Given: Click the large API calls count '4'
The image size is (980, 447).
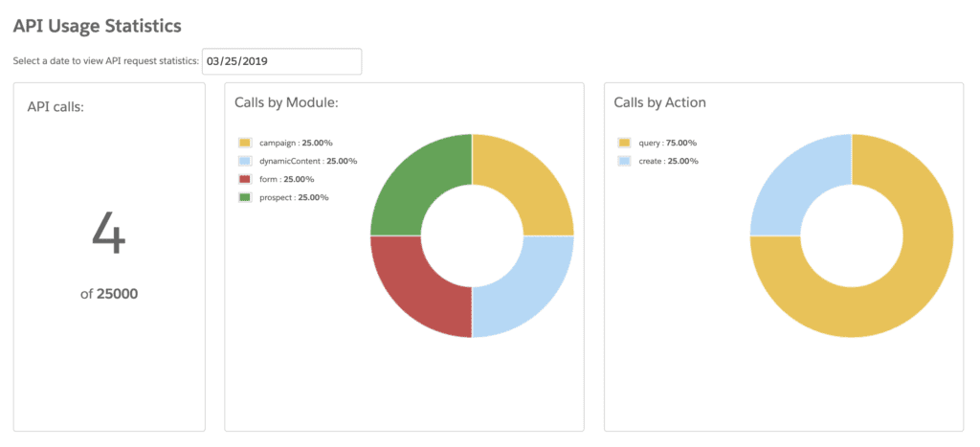Looking at the screenshot, I should pos(109,235).
